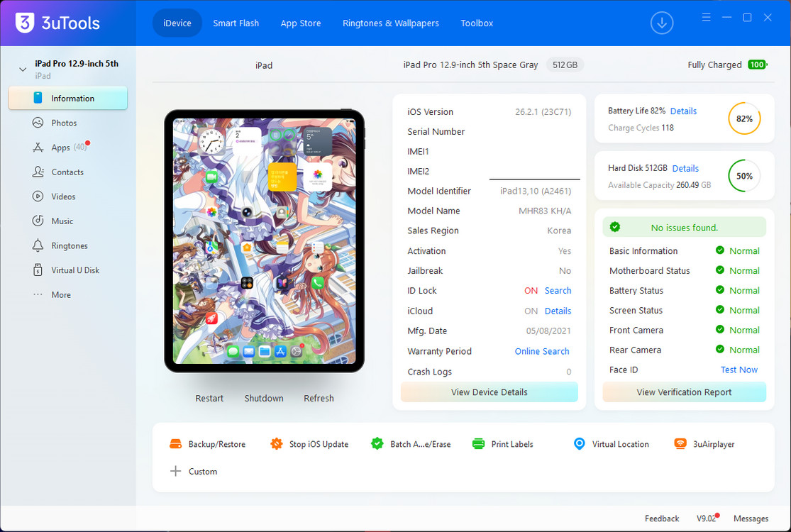Click the 3uTools logo icon
The width and height of the screenshot is (791, 532).
tap(24, 23)
